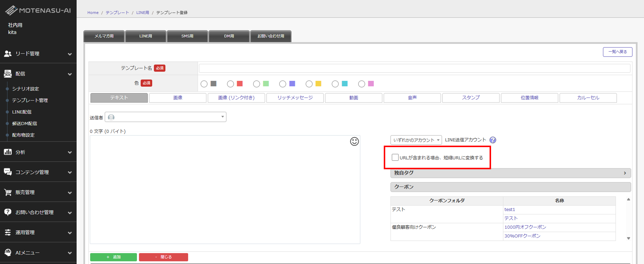This screenshot has width=644, height=264.
Task: Click the AIメニュー icon in sidebar
Action: (x=8, y=252)
